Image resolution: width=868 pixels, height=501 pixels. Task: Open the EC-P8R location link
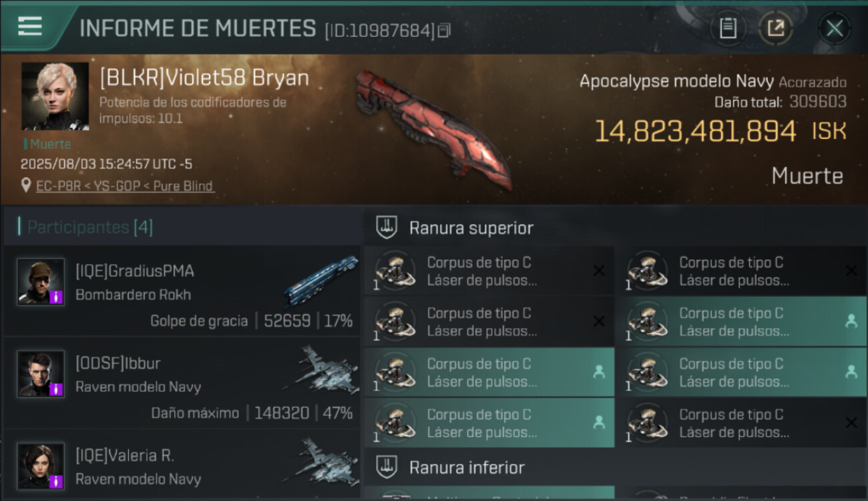pos(126,186)
